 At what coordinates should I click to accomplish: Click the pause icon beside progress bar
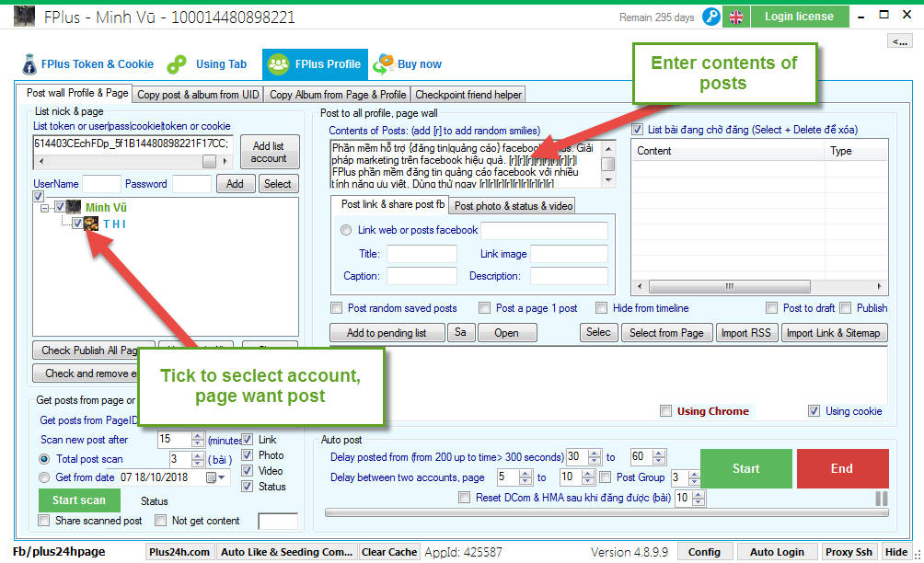click(x=882, y=499)
